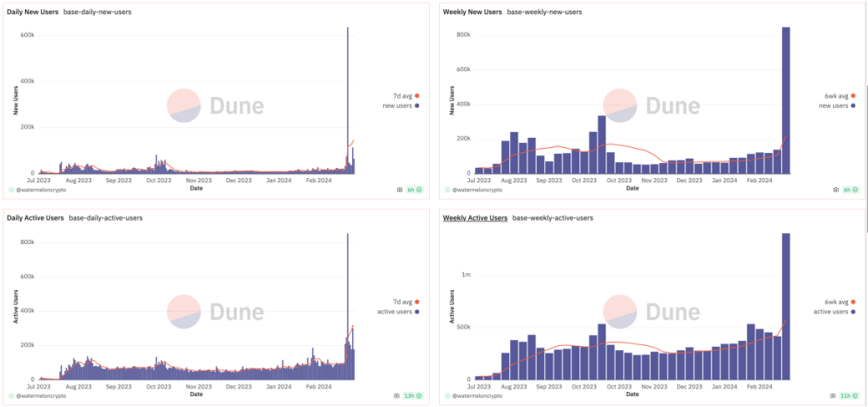868x407 pixels.
Task: Open the base-daily-active-users query link
Action: 105,218
